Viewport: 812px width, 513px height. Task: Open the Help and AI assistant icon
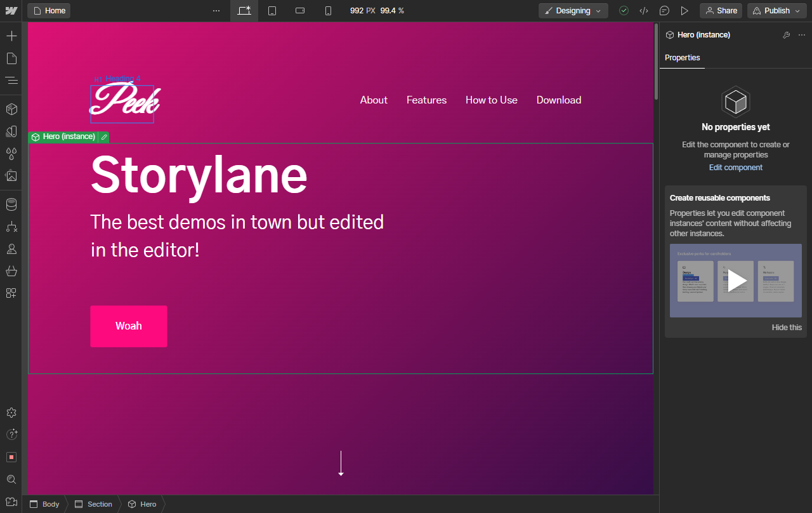pyautogui.click(x=11, y=435)
